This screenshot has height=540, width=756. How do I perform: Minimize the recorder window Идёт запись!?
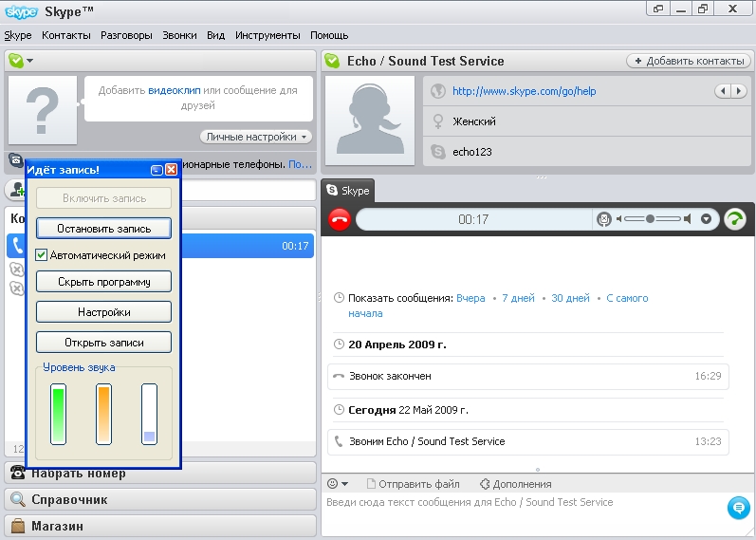tap(157, 170)
